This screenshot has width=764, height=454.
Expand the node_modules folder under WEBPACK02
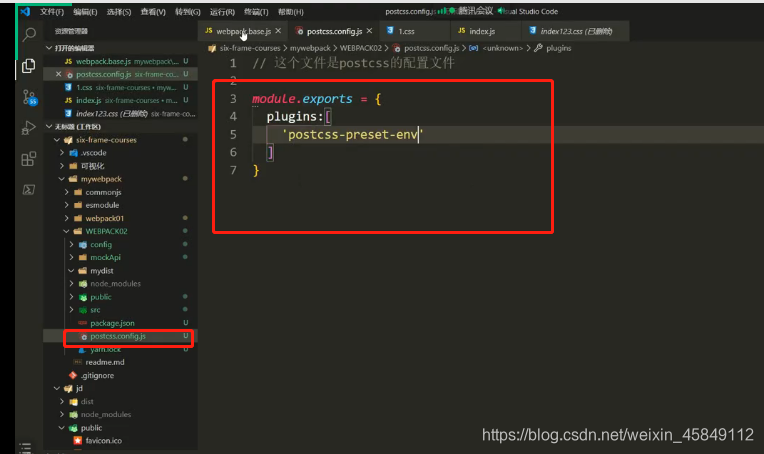pos(71,284)
